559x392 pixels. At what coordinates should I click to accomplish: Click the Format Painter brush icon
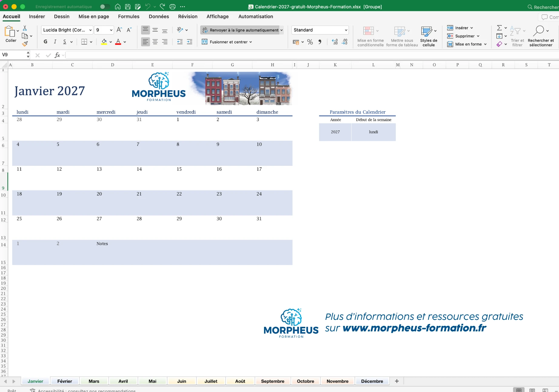(x=25, y=44)
